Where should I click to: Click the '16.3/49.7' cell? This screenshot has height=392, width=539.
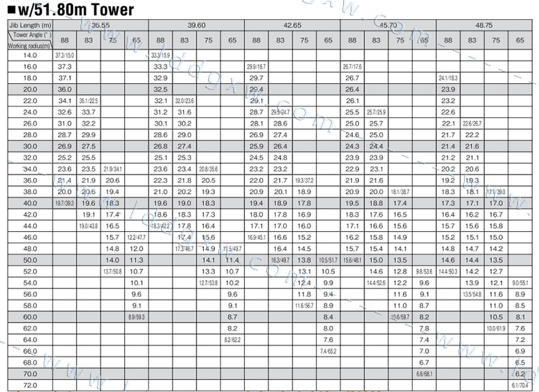[280, 260]
